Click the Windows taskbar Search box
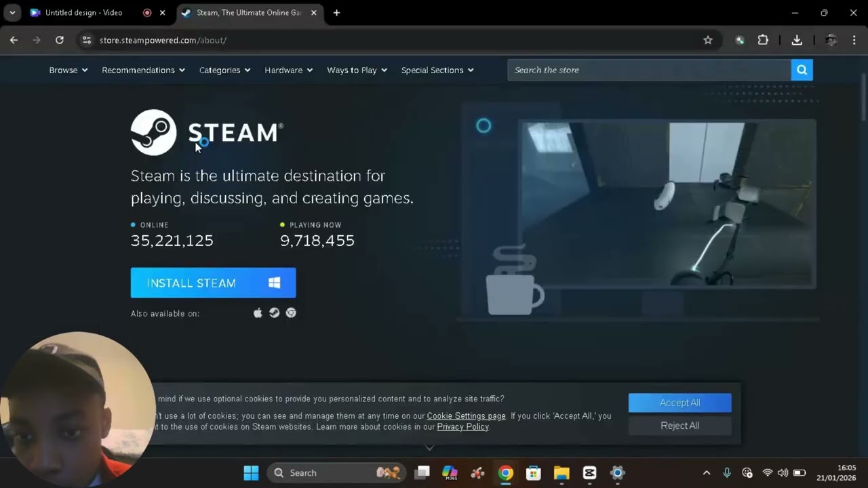868x488 pixels. click(336, 473)
